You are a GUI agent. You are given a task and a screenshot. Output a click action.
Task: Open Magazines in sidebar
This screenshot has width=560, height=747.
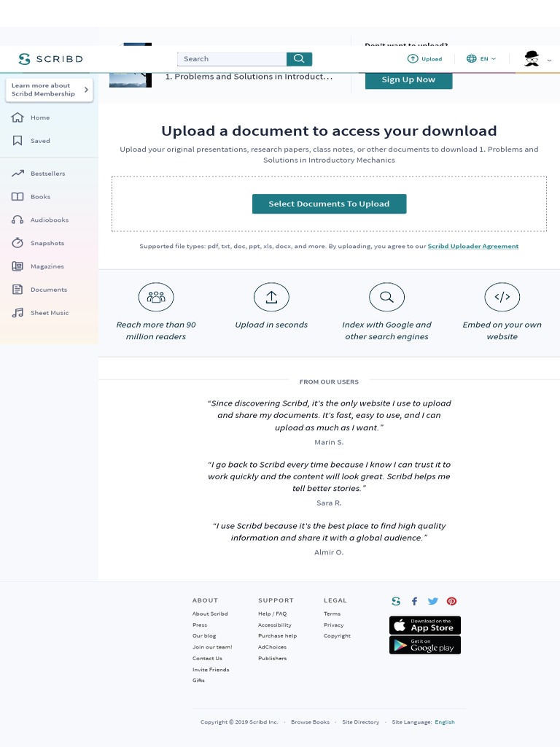(47, 266)
